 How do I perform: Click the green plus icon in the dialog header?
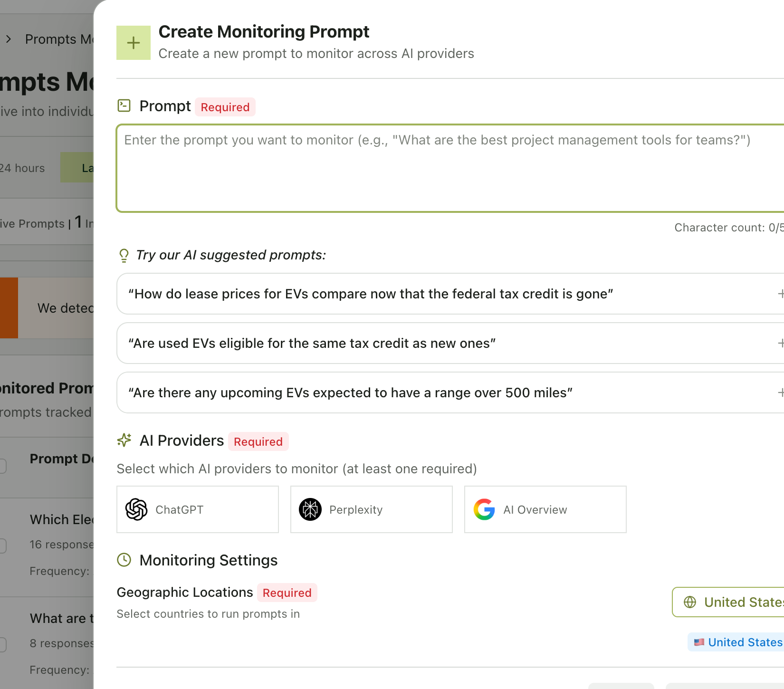coord(133,42)
